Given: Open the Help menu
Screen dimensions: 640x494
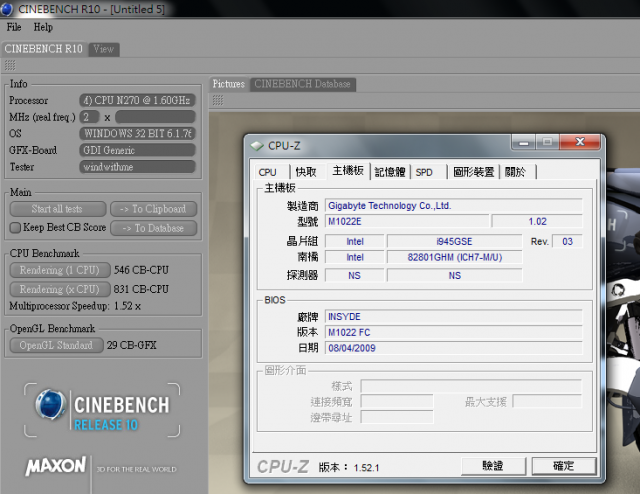Looking at the screenshot, I should click(43, 27).
